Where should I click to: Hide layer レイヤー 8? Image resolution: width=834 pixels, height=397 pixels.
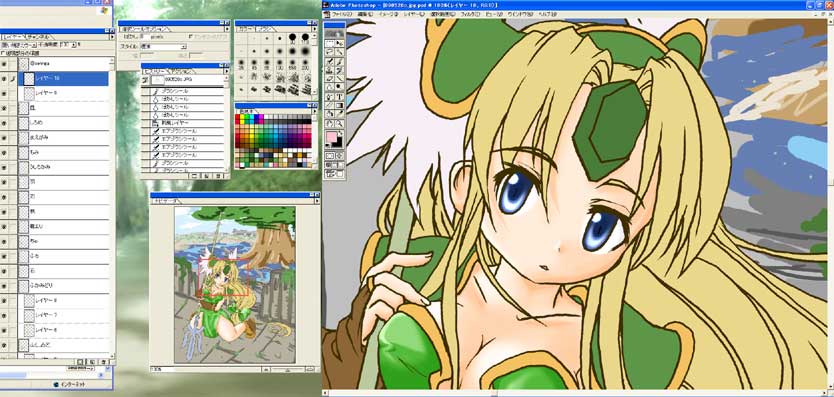click(x=4, y=300)
